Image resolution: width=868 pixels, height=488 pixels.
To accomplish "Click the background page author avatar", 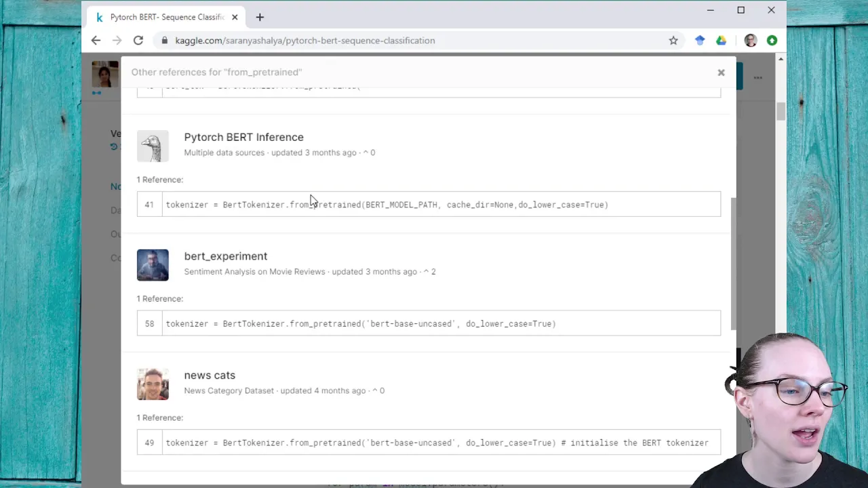I will click(x=105, y=75).
